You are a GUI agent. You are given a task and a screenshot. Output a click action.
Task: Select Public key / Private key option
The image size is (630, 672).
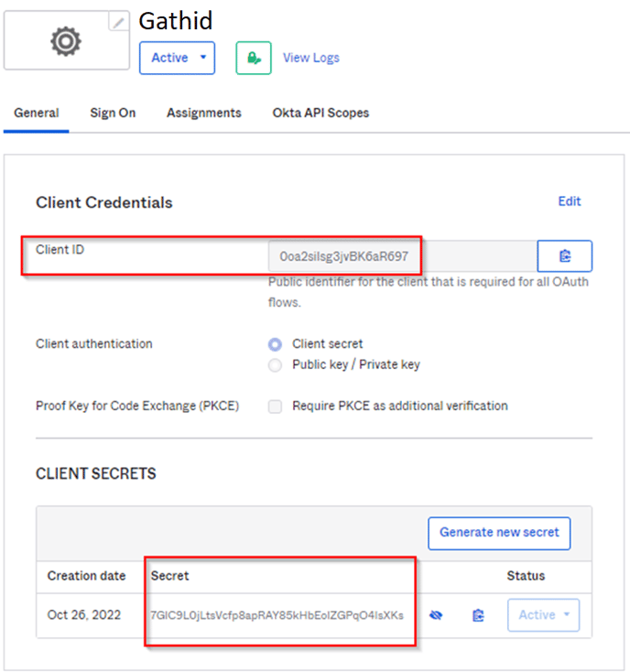[275, 365]
